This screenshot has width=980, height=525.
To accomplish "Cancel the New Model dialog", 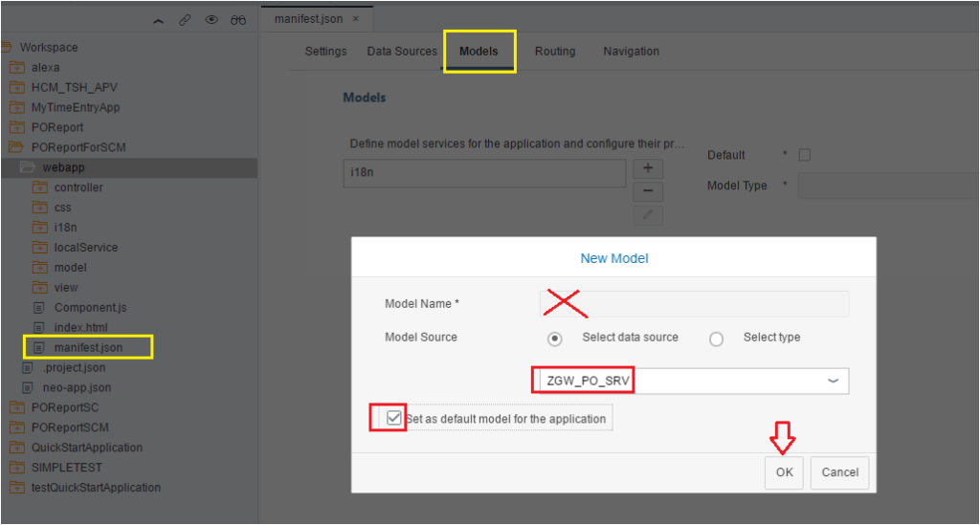I will [840, 472].
